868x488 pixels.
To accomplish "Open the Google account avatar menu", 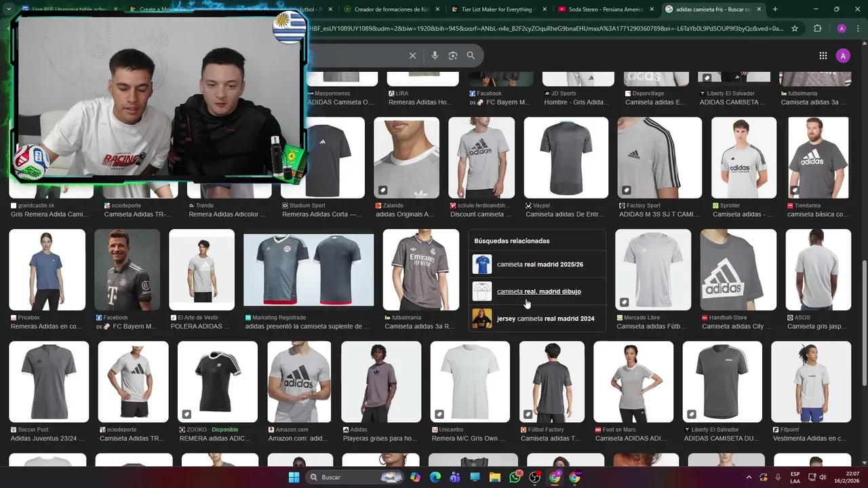I will 843,56.
